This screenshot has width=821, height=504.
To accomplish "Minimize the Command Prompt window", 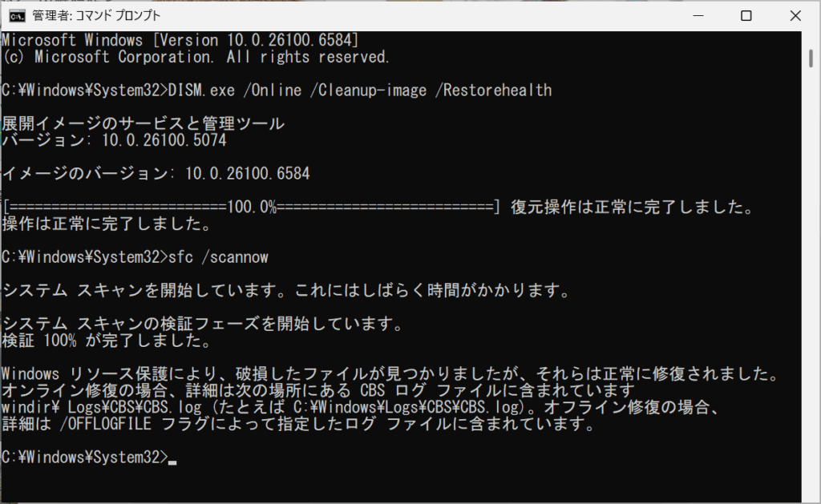I will (x=700, y=15).
